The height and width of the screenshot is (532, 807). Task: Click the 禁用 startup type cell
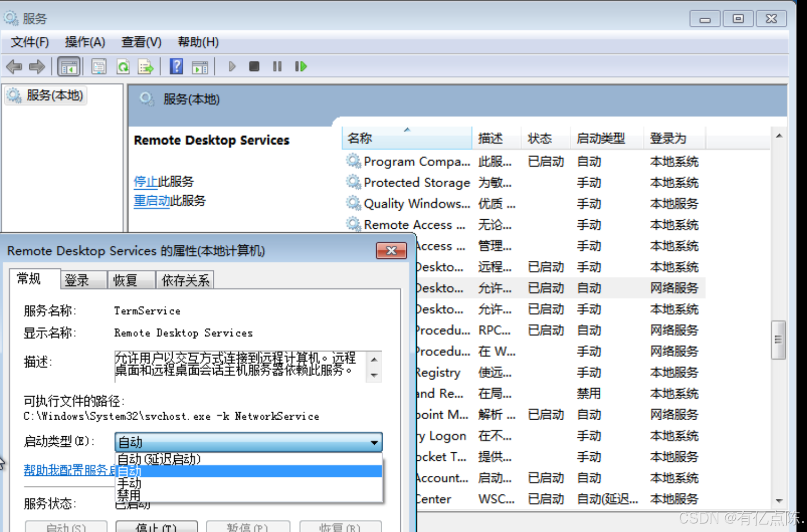588,393
